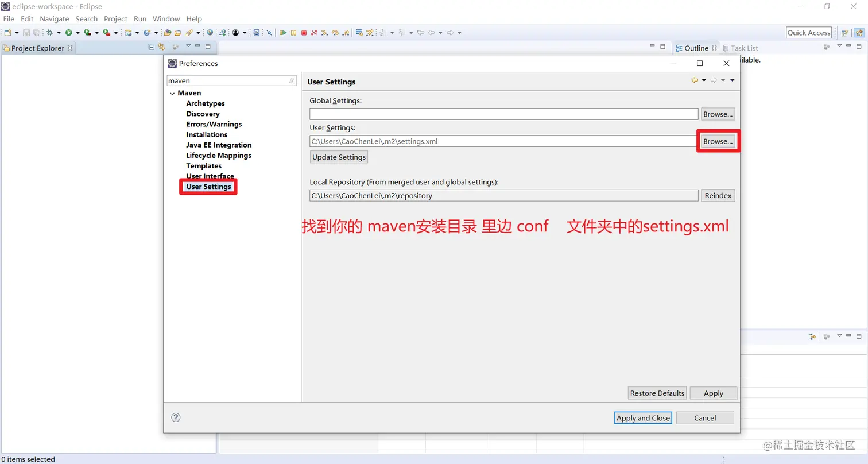Open the Debug dropdown arrow
The image size is (868, 464).
click(x=59, y=33)
